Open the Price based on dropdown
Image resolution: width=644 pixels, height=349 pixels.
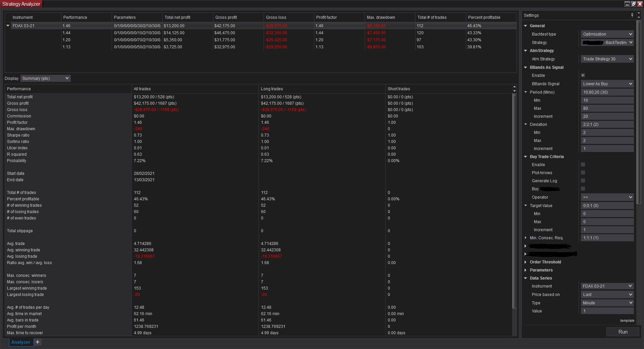[607, 295]
